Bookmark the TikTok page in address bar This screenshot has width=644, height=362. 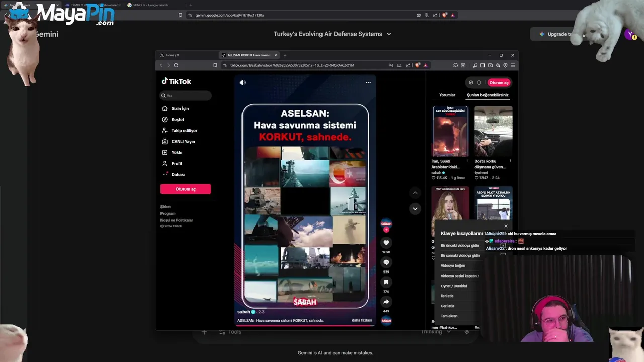coord(215,65)
